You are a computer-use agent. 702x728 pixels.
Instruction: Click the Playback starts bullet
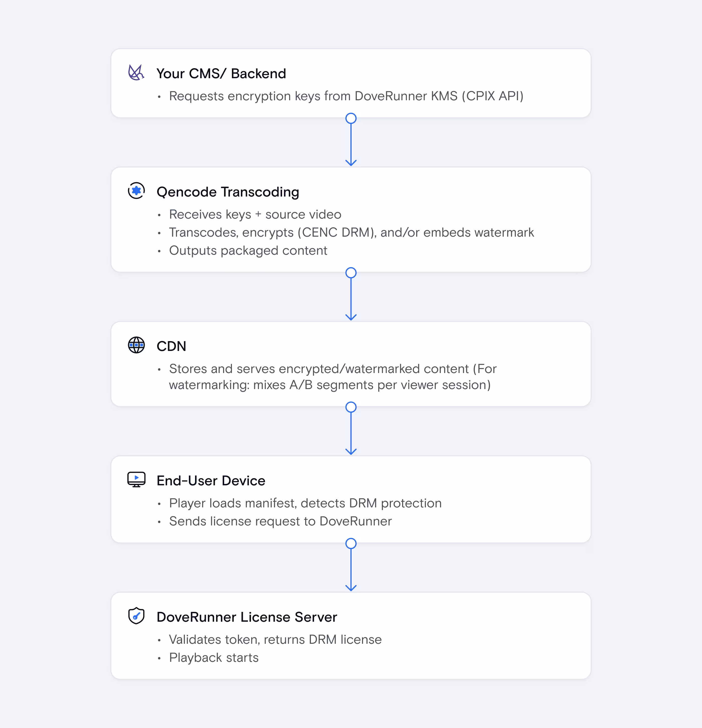214,657
